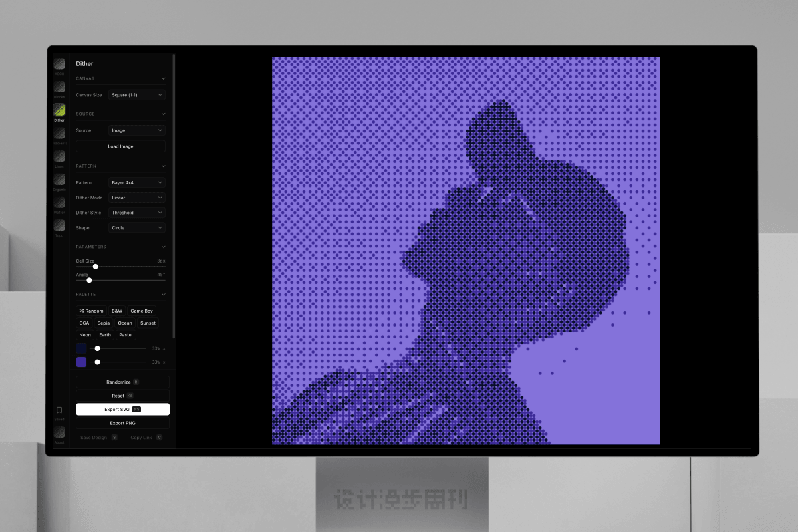Viewport: 798px width, 532px height.
Task: Click the Cell Size slider handle
Action: [96, 267]
